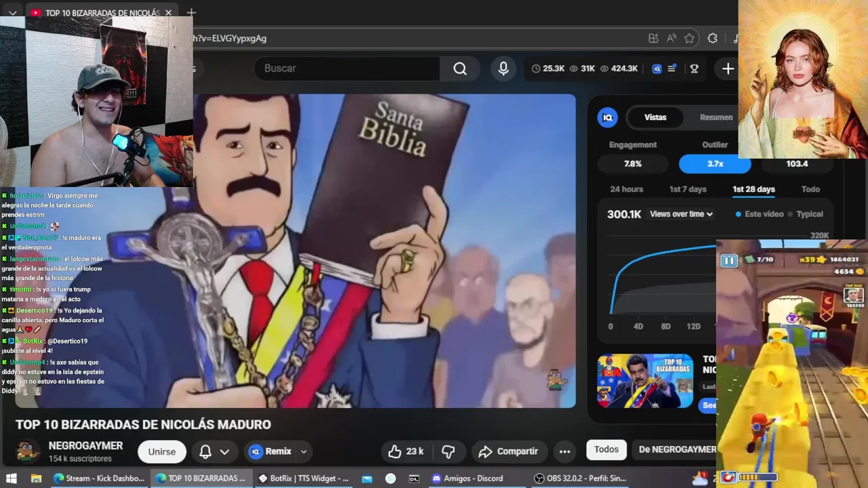Open terminal icon in taskbar

pos(414,479)
